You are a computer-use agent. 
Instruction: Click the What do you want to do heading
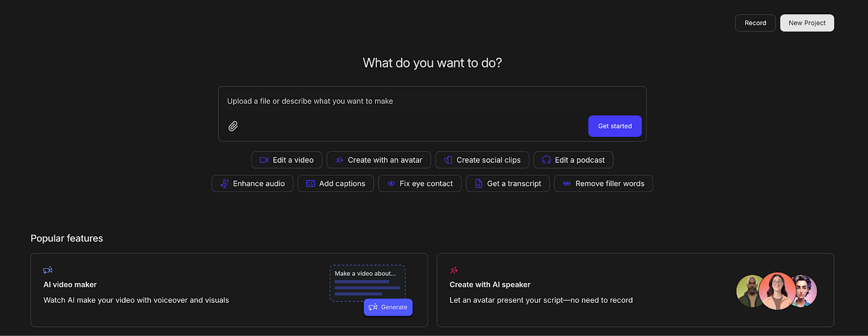pos(432,63)
